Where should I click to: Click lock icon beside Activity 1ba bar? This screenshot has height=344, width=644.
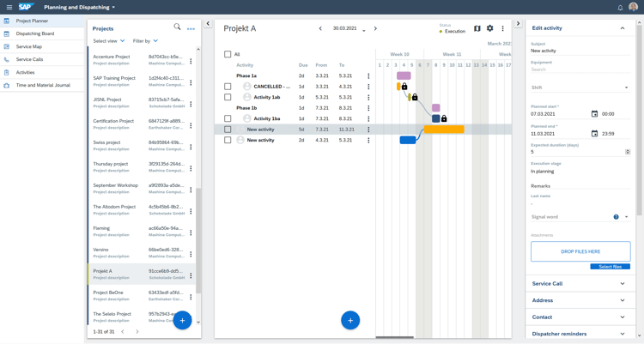pyautogui.click(x=444, y=118)
